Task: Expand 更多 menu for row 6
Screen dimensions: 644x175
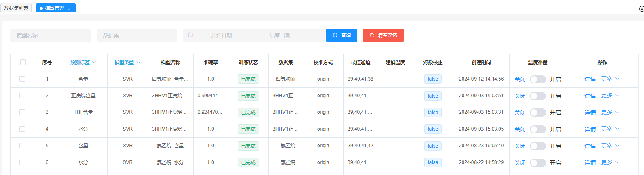Action: click(610, 162)
